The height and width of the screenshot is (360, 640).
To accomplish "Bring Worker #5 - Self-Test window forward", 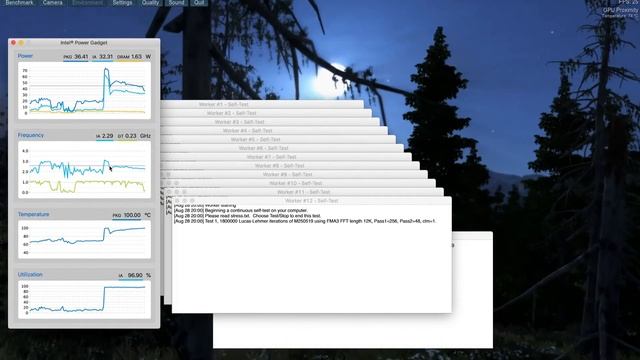I will 255,140.
